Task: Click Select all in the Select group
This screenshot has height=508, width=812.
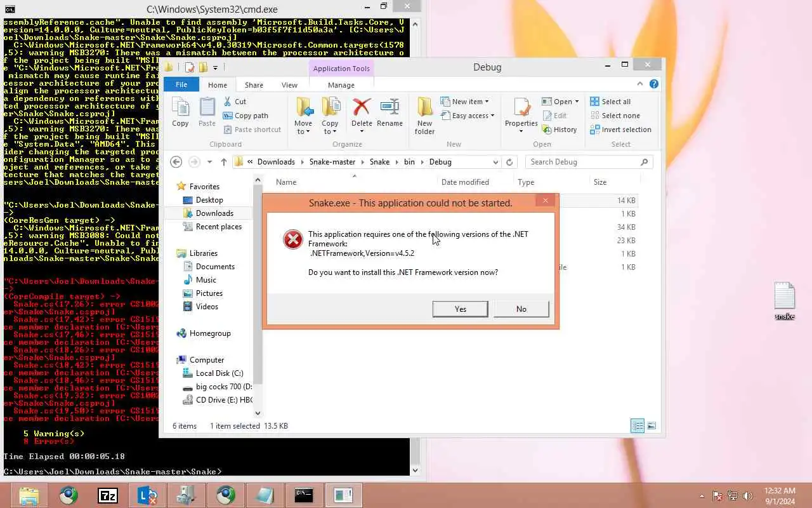Action: (x=610, y=102)
